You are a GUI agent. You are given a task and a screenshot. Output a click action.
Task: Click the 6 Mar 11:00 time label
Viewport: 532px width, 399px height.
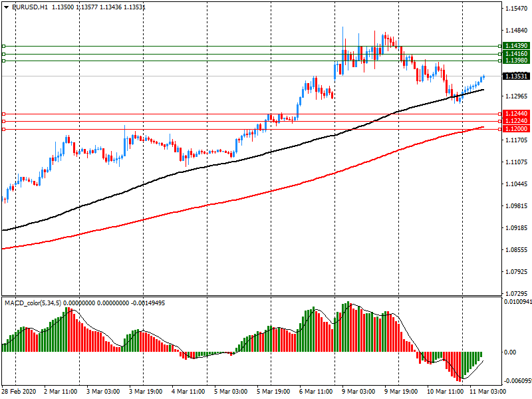click(x=316, y=392)
